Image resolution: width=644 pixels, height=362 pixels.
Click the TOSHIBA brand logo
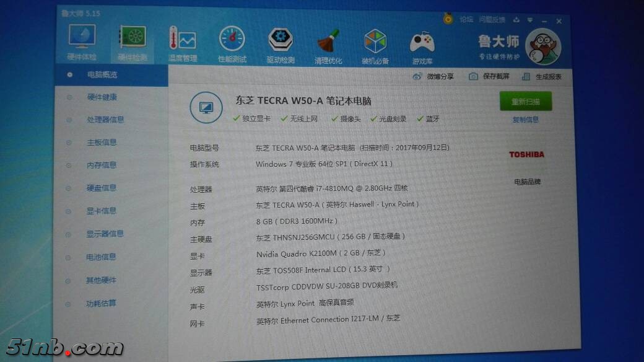(x=526, y=155)
